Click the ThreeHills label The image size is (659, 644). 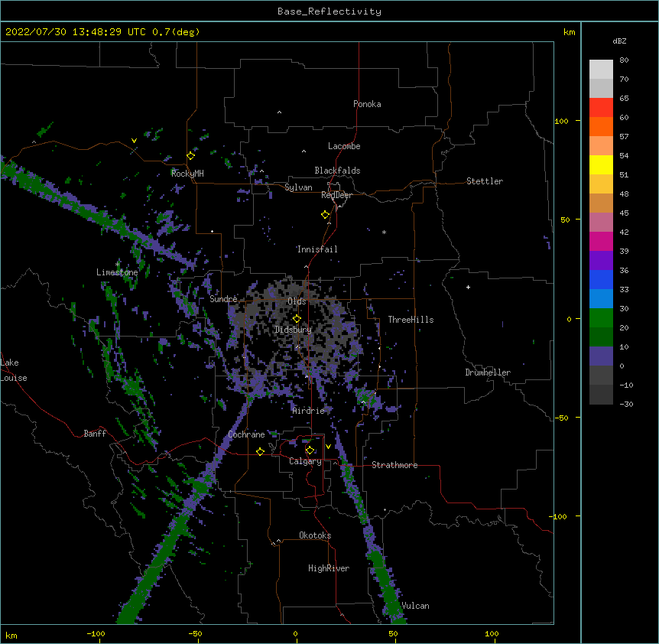[x=411, y=320]
